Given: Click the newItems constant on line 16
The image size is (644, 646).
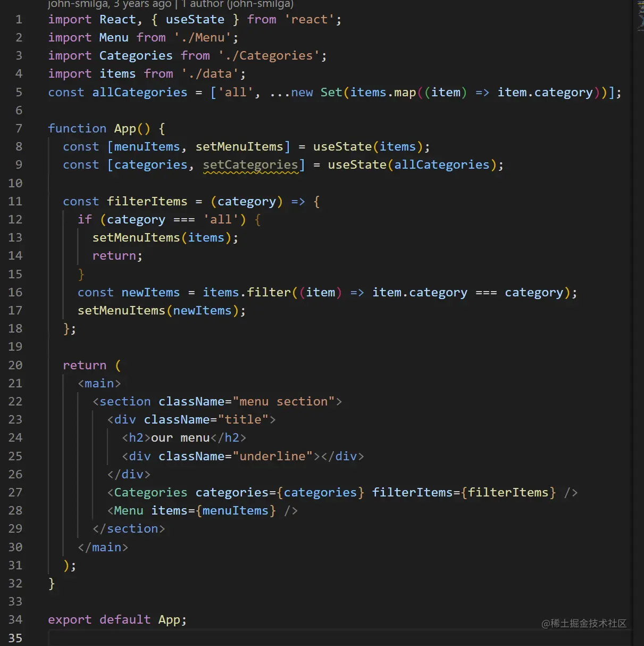Looking at the screenshot, I should pos(151,293).
